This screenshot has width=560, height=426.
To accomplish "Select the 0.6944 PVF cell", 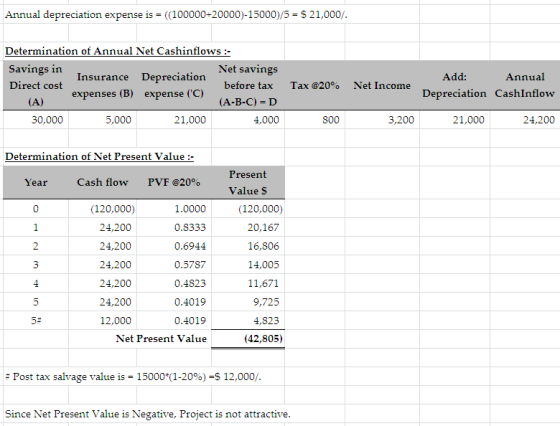I will tap(174, 246).
